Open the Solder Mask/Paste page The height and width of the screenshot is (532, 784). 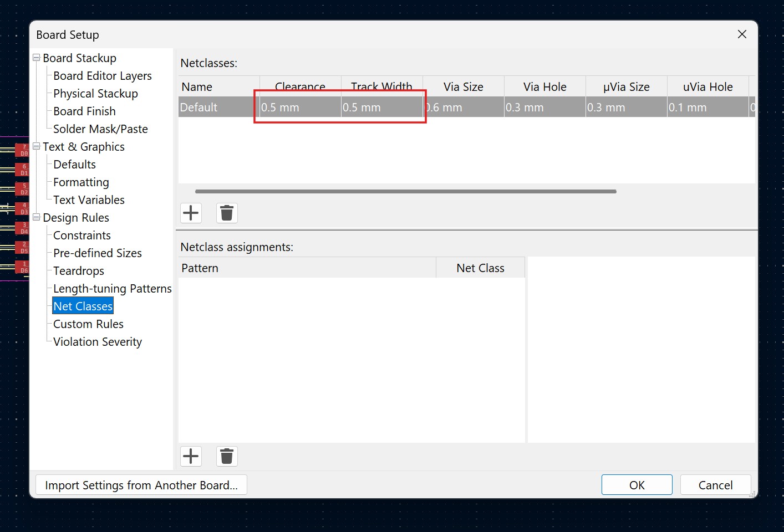[100, 129]
